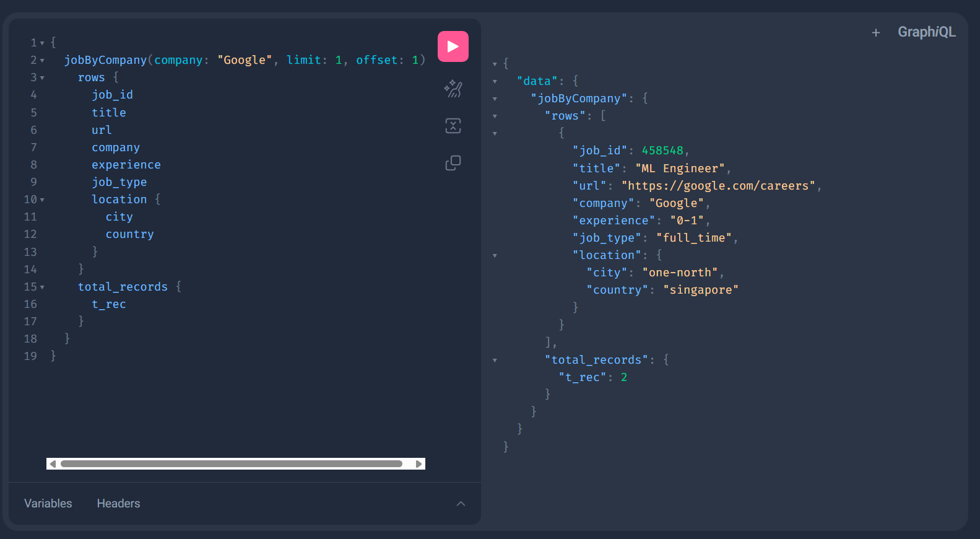Open the Headers tab
Screen dimensions: 980x539
[x=118, y=504]
